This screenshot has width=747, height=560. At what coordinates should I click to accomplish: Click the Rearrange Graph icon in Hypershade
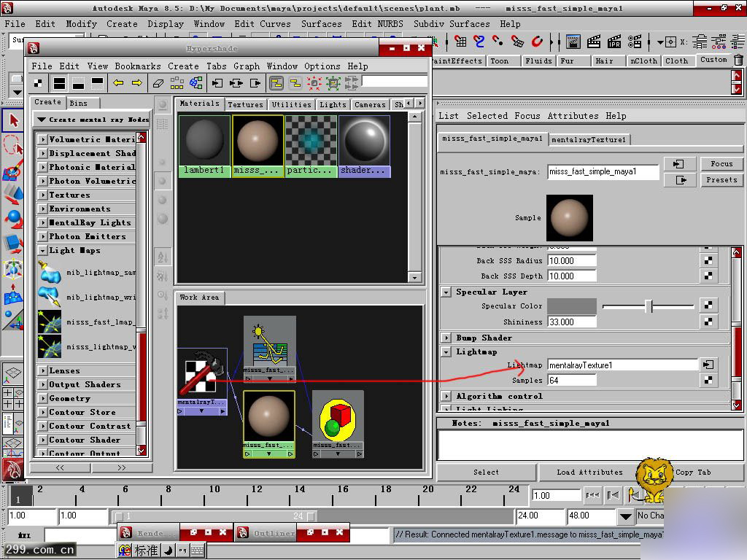point(177,83)
